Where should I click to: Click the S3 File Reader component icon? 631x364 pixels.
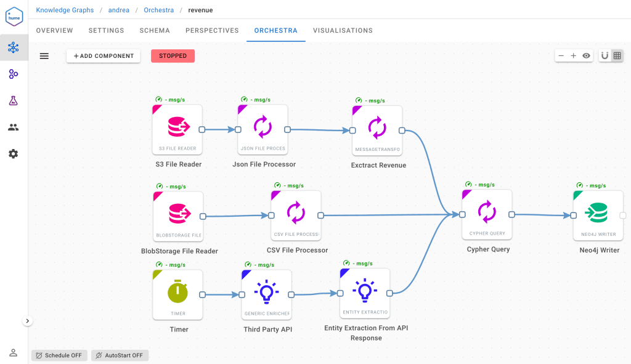pyautogui.click(x=177, y=128)
